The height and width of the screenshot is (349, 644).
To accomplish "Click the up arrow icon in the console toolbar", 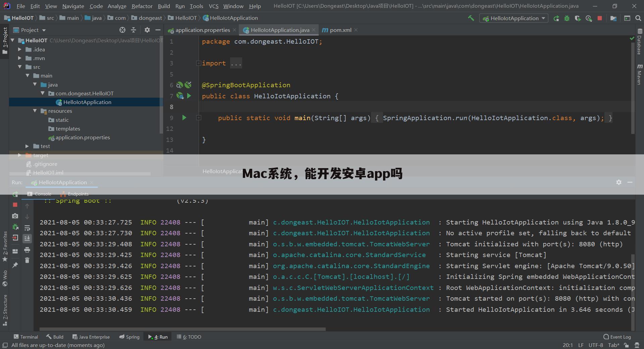I will (x=27, y=206).
